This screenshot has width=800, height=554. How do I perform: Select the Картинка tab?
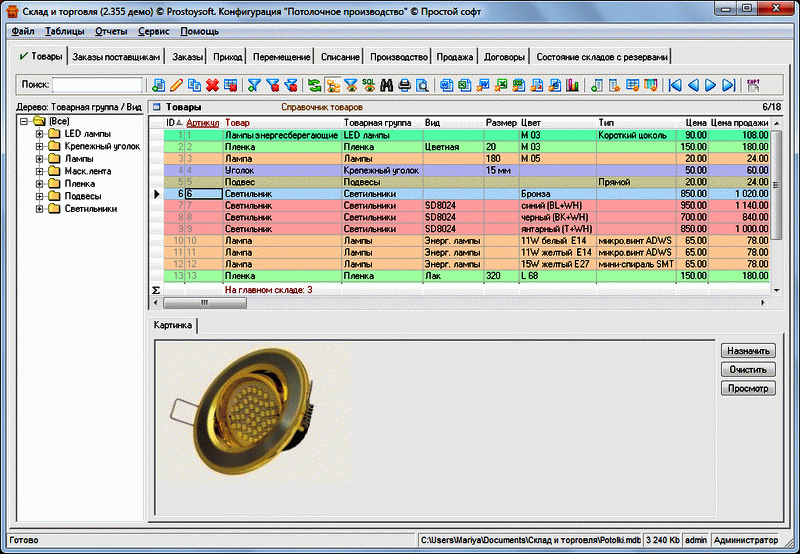173,325
